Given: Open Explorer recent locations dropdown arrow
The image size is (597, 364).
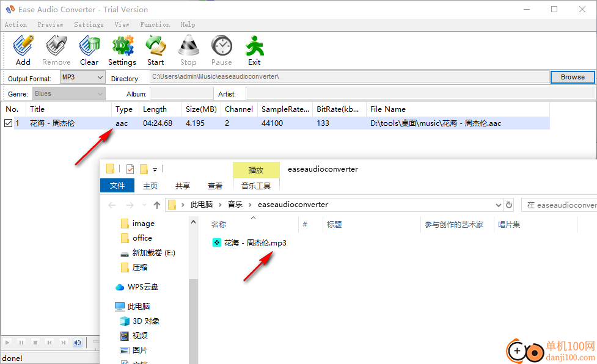Looking at the screenshot, I should [x=144, y=205].
